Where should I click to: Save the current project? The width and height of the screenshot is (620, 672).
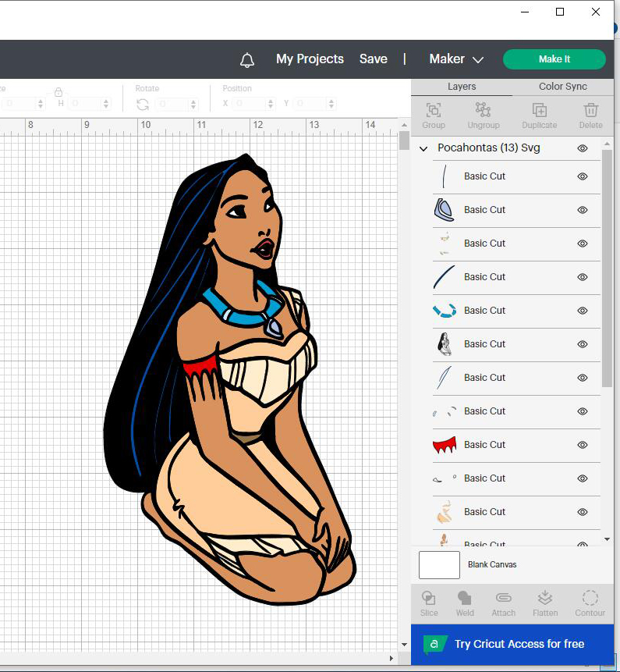(374, 59)
